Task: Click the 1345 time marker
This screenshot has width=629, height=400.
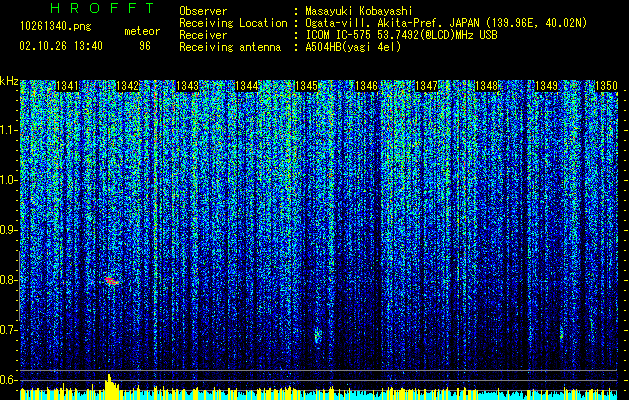Action: [x=306, y=86]
